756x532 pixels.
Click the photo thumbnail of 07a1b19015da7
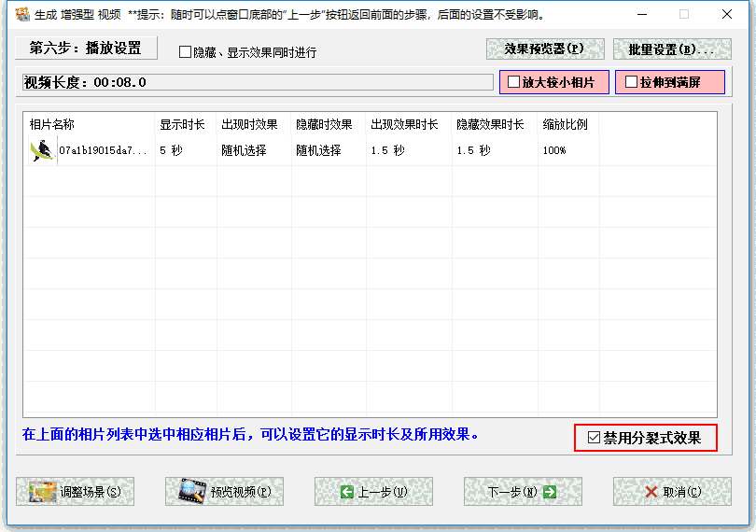(x=42, y=150)
